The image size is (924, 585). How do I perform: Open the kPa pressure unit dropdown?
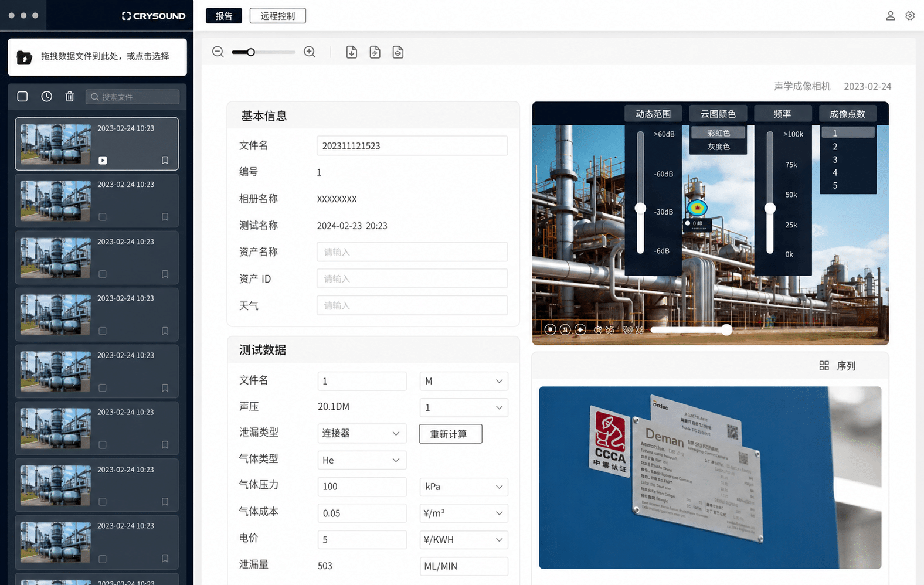coord(464,487)
